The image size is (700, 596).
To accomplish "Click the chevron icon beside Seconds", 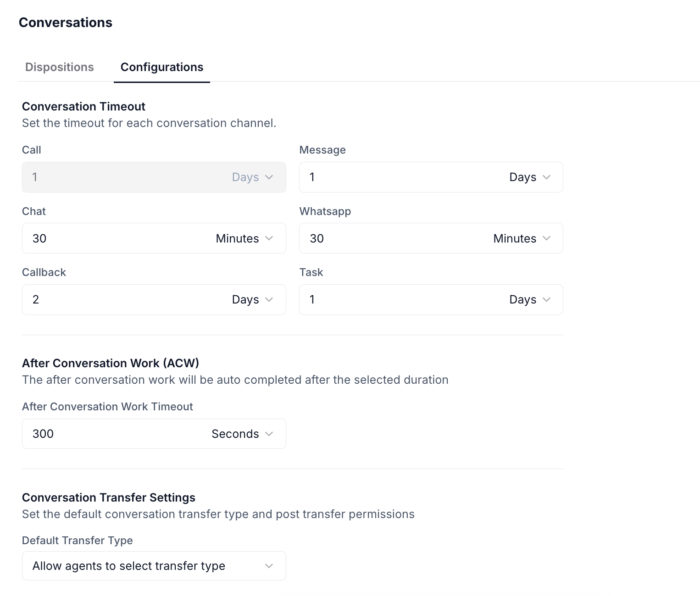I will pyautogui.click(x=269, y=434).
